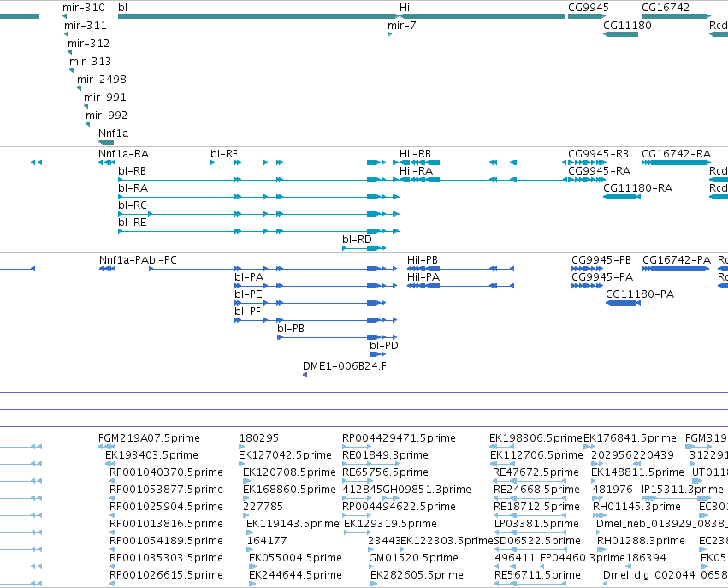Click the RP004429471.5prime EST label
This screenshot has height=588, width=728.
tap(399, 438)
